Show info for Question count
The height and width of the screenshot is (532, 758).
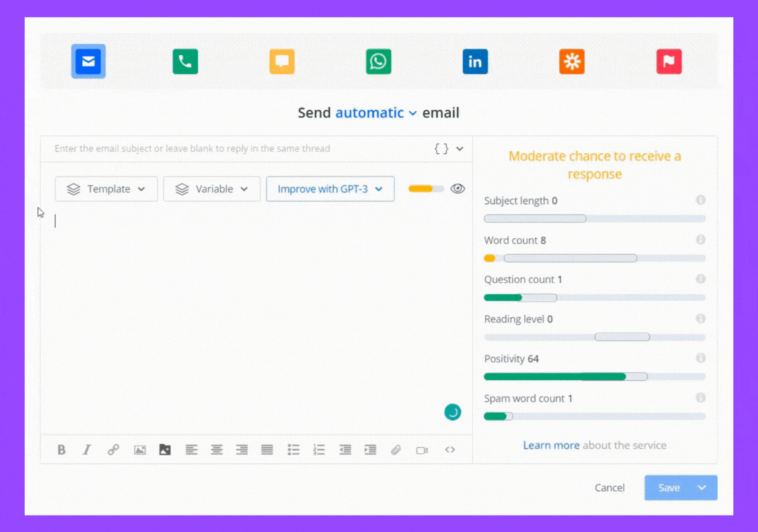pyautogui.click(x=701, y=279)
